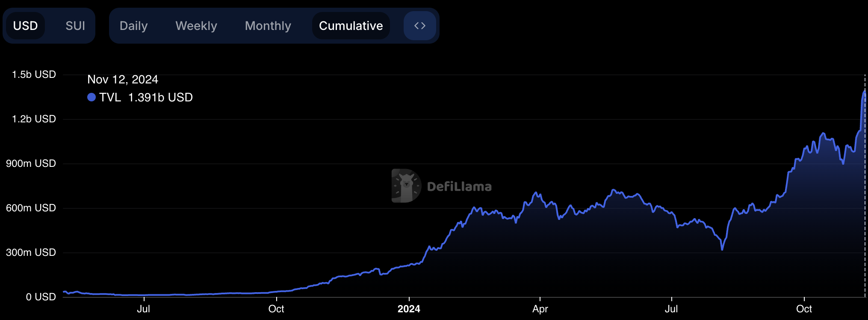
Task: Click the 1.391b USD TVL value
Action: click(160, 98)
